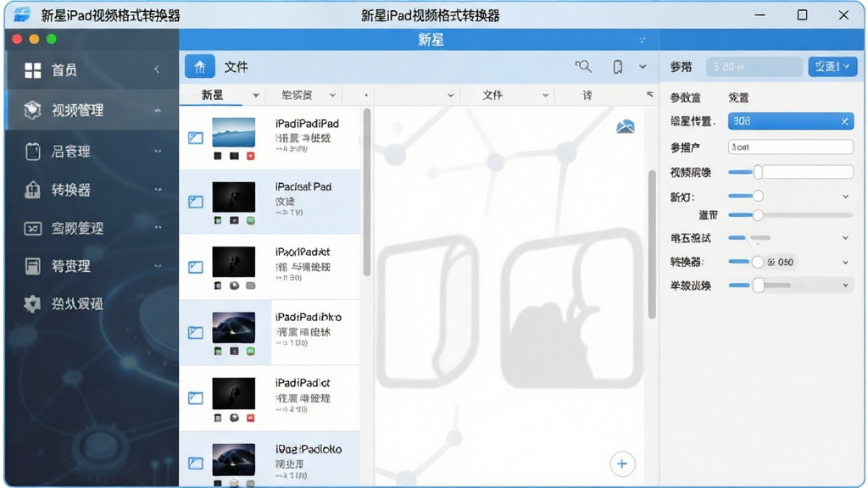Click the 文件 label in toolbar

click(236, 67)
